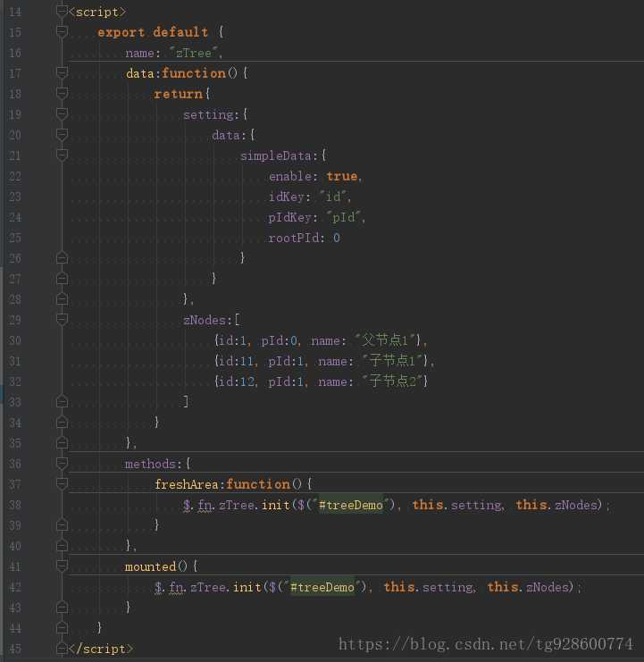The height and width of the screenshot is (662, 644).
Task: Click 'this.zNodes' on line 38
Action: (558, 505)
